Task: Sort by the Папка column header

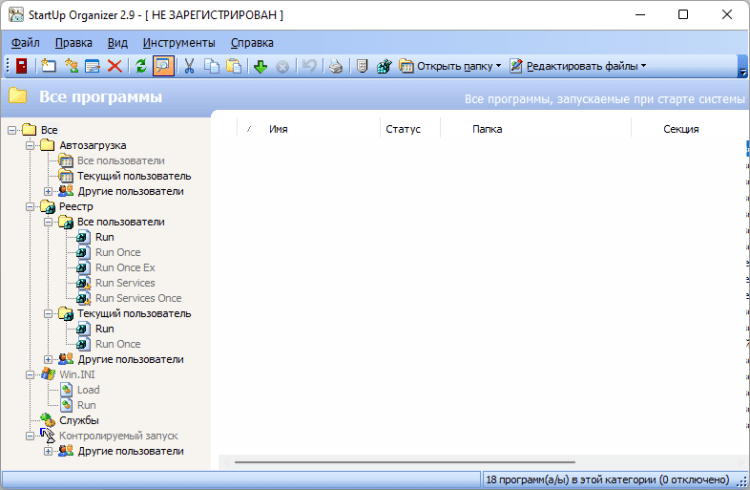Action: pyautogui.click(x=487, y=129)
